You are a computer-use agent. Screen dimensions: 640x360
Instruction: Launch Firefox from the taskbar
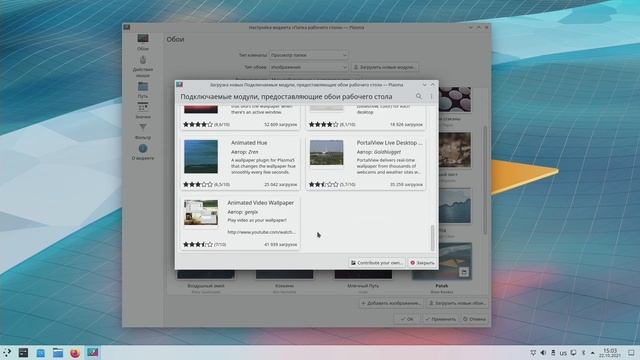(x=75, y=353)
